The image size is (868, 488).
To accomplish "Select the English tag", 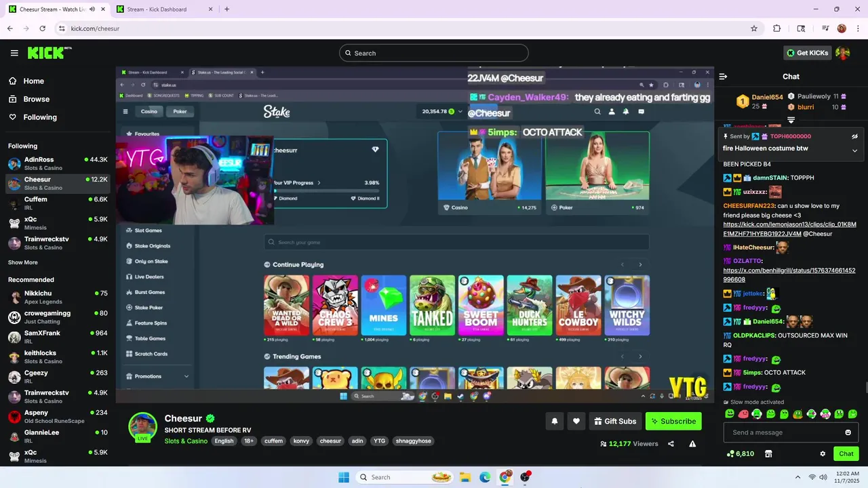I will 224,441.
